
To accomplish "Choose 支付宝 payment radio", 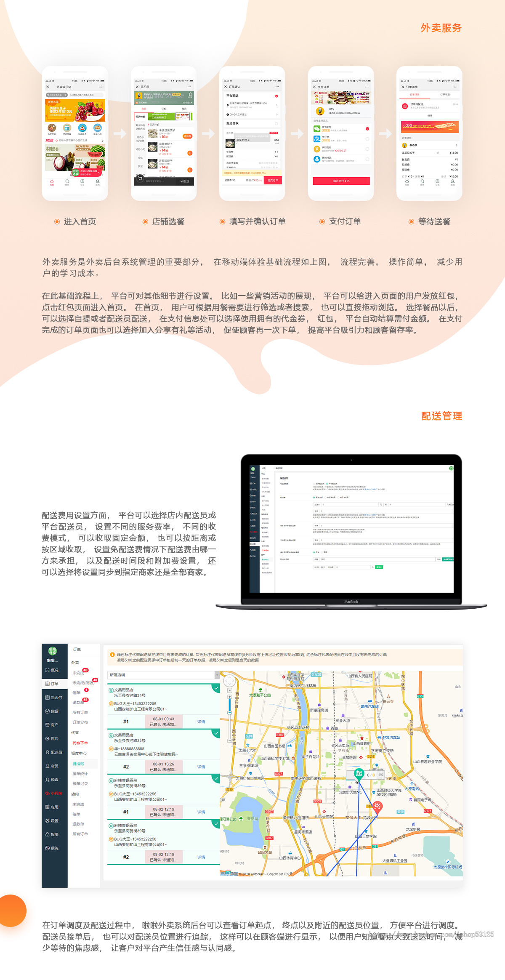I will [x=367, y=139].
